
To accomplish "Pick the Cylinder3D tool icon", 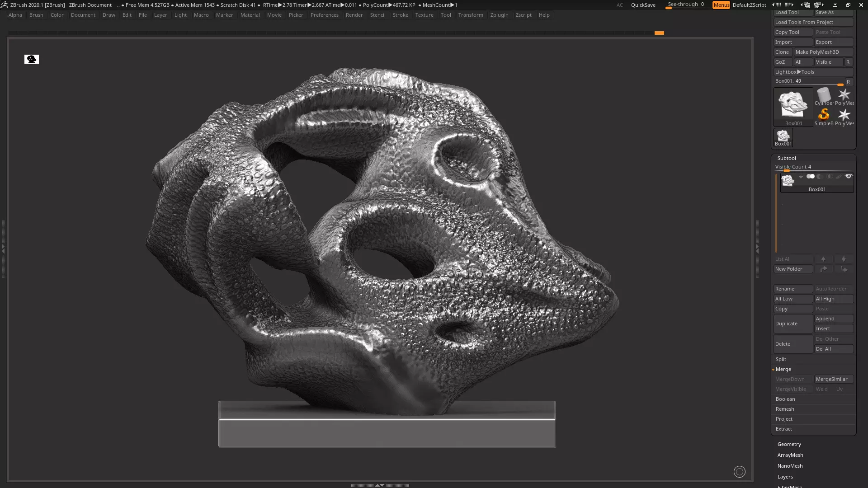I will click(824, 97).
